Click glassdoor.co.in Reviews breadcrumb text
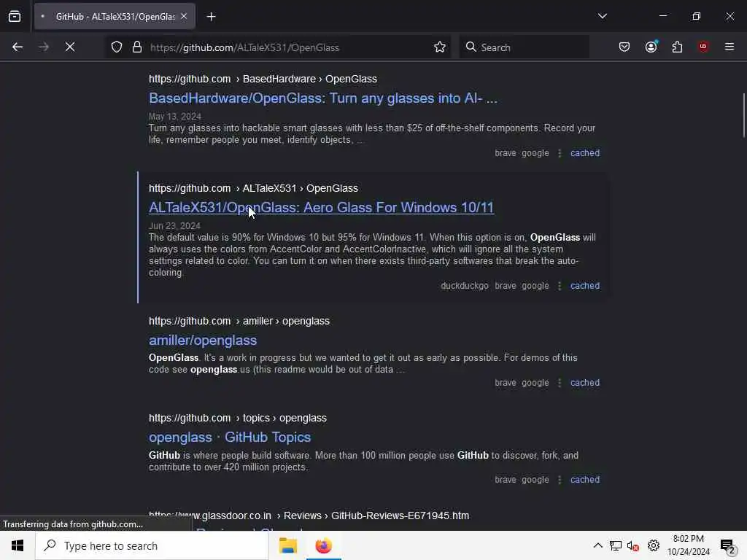This screenshot has height=560, width=747. [x=309, y=516]
